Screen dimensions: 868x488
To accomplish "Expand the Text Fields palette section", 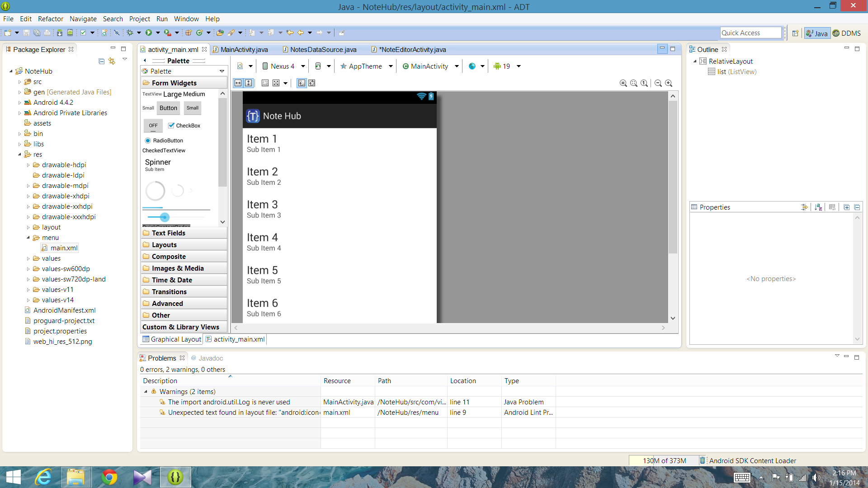I will click(x=168, y=233).
